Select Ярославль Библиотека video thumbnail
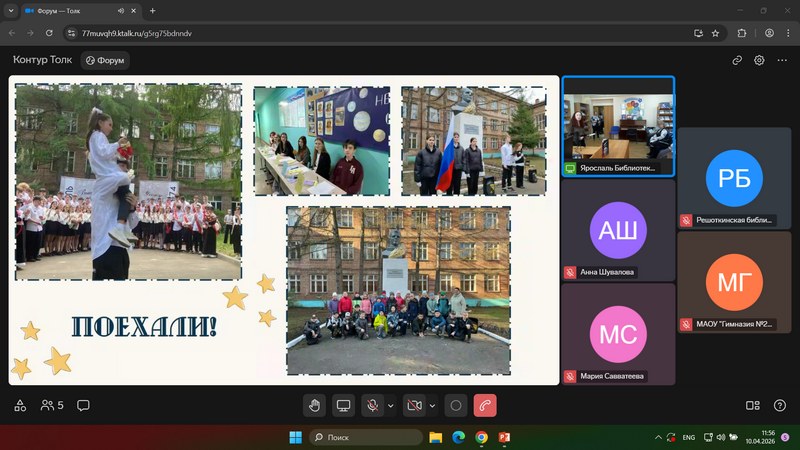Viewport: 800px width, 450px height. point(618,126)
